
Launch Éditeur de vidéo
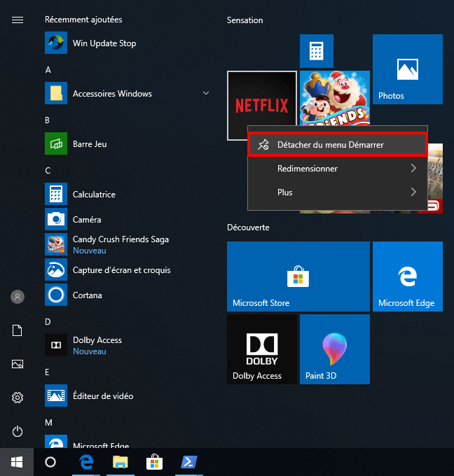tap(128, 395)
